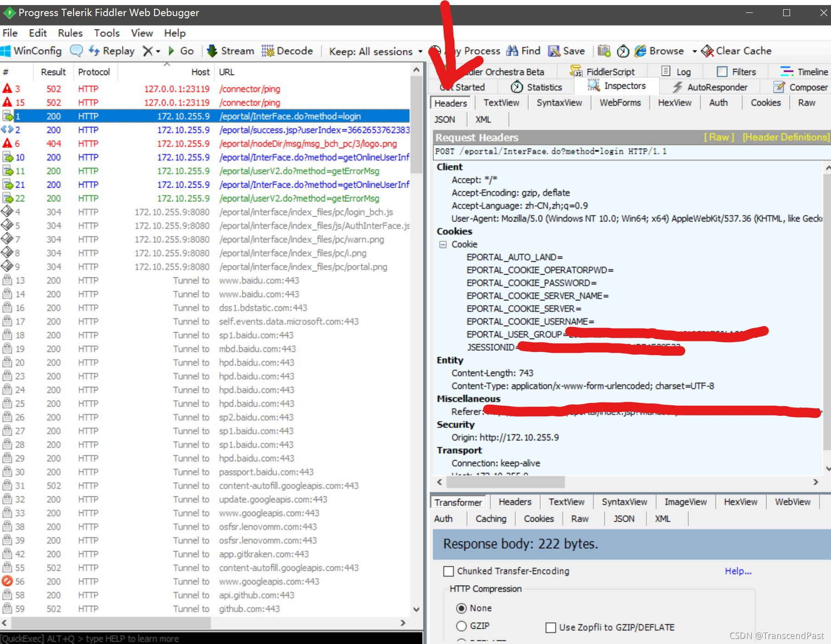
Task: Switch to the Inspectors tab
Action: (x=617, y=86)
